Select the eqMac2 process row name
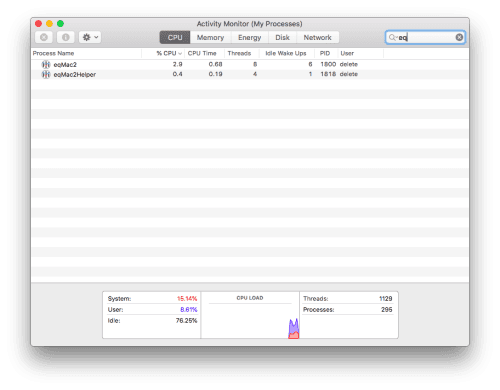This screenshot has width=500, height=390. pos(65,65)
